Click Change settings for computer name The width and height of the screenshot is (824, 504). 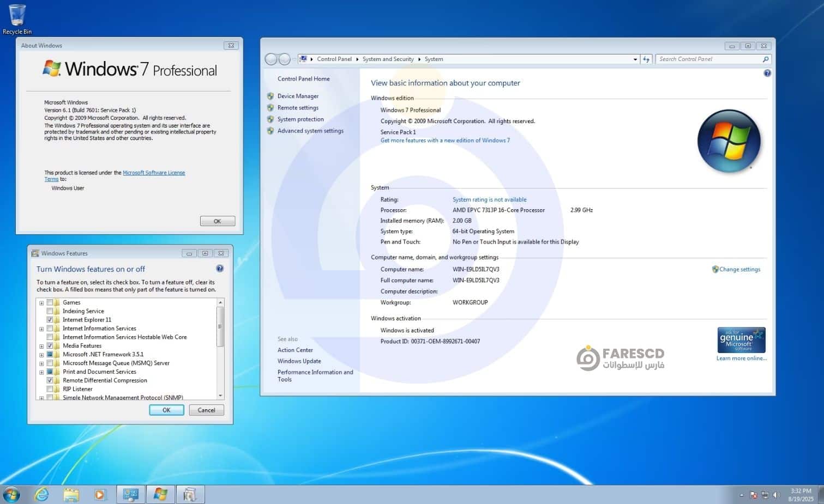(x=739, y=269)
